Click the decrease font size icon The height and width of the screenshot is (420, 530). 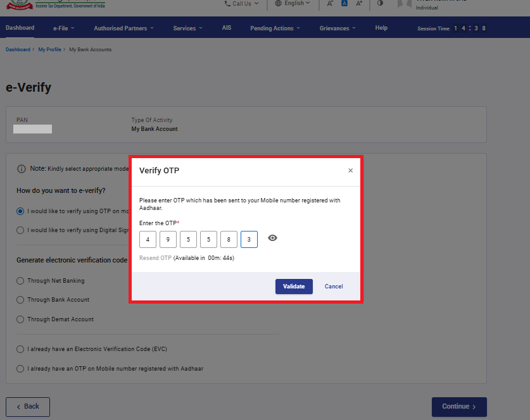pos(329,4)
